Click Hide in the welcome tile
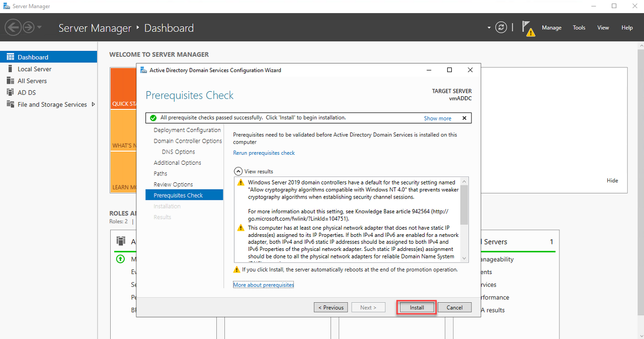This screenshot has width=644, height=339. [612, 180]
